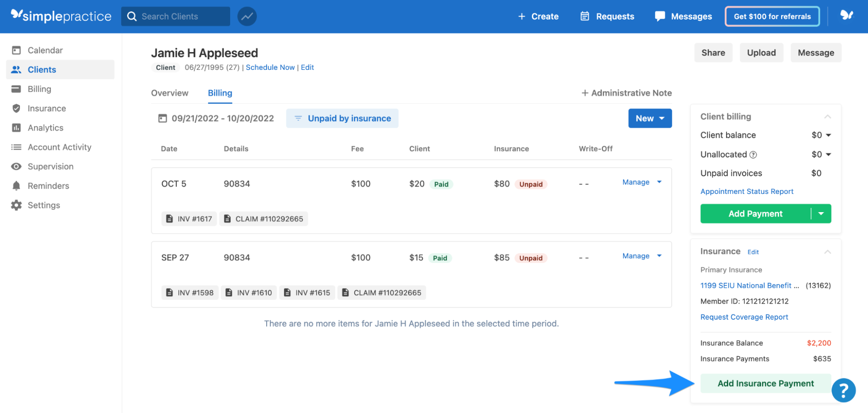Toggle the Unpaid by insurance filter
Viewport: 868px width, 413px height.
pyautogui.click(x=342, y=118)
